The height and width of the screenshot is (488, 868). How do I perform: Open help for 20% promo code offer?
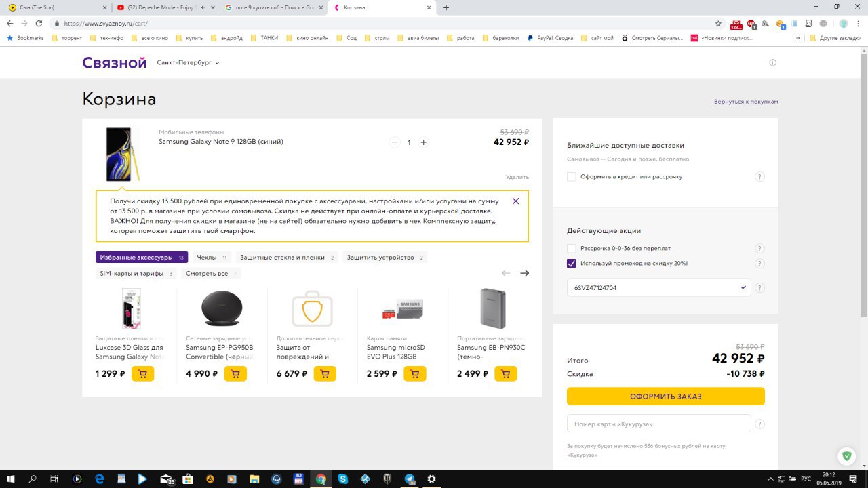click(760, 264)
